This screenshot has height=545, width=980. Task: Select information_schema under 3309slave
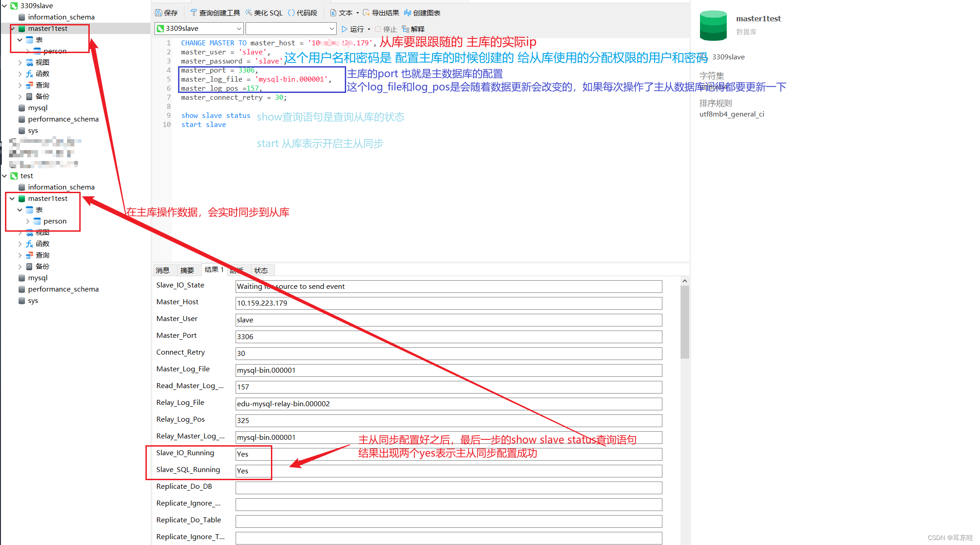(x=61, y=17)
